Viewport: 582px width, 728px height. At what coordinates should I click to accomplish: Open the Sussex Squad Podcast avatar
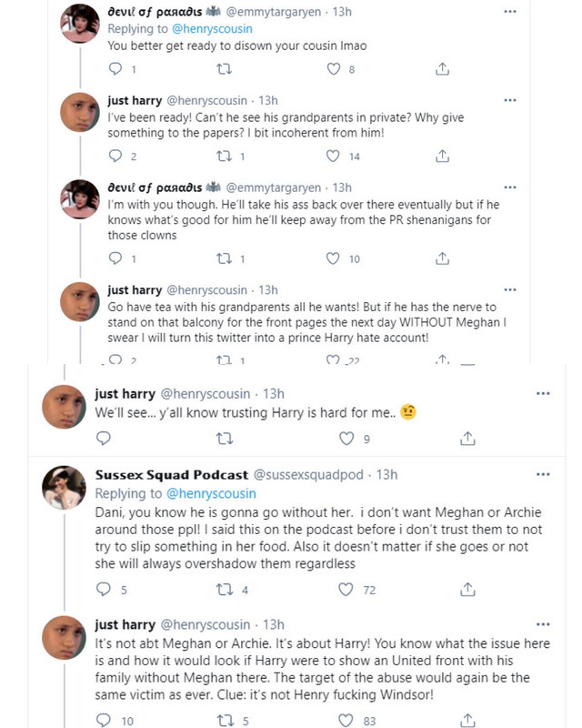coord(64,492)
